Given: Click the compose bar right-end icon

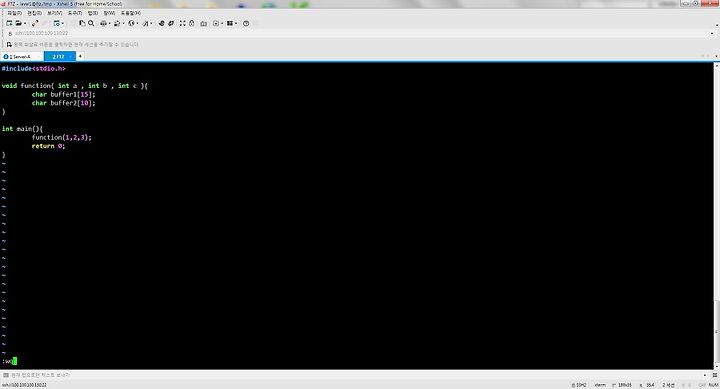Looking at the screenshot, I should (714, 375).
